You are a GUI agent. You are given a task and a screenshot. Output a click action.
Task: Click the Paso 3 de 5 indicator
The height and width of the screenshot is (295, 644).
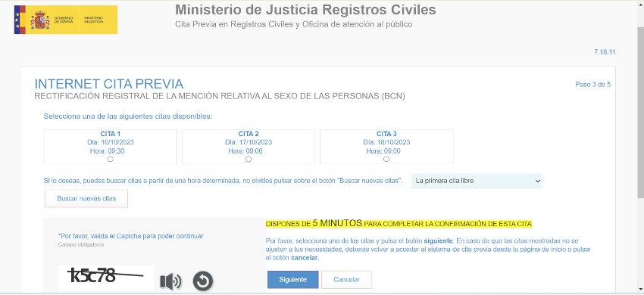point(592,85)
